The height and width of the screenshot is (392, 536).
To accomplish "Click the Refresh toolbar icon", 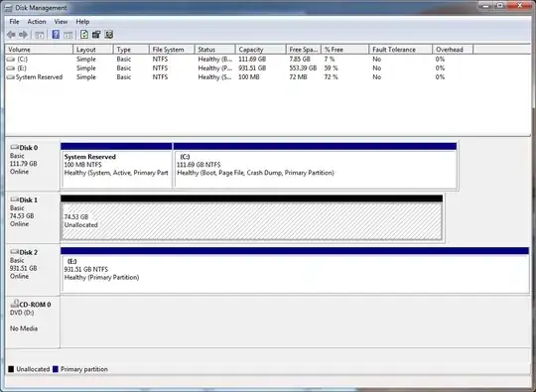I will pos(84,35).
